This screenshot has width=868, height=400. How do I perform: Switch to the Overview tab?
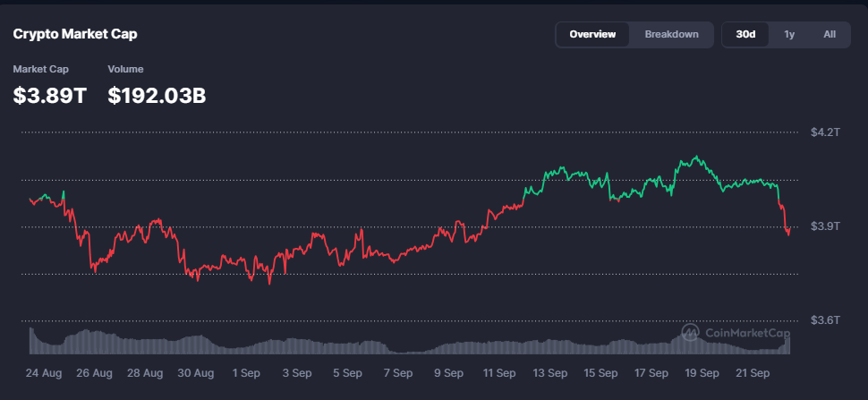[592, 34]
